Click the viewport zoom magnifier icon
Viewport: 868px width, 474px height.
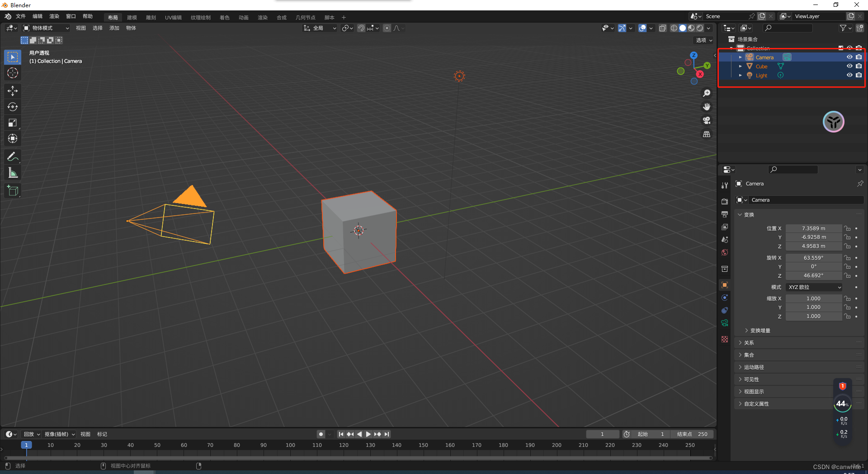tap(707, 93)
